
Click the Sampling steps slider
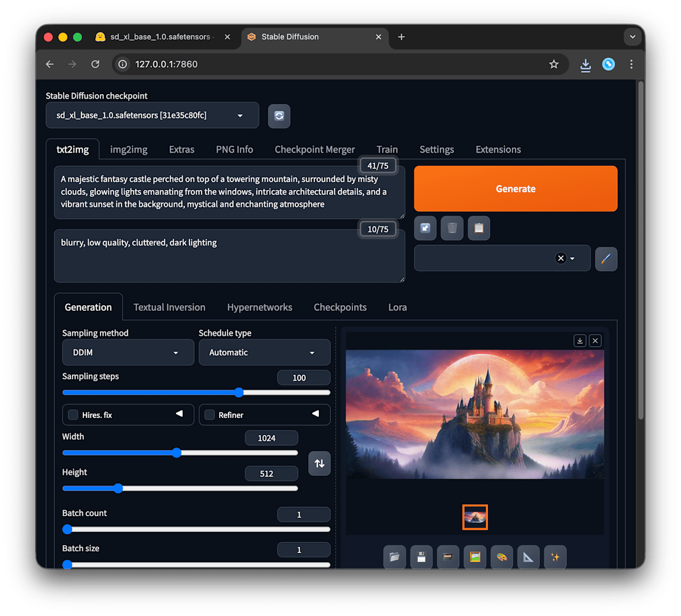point(196,393)
